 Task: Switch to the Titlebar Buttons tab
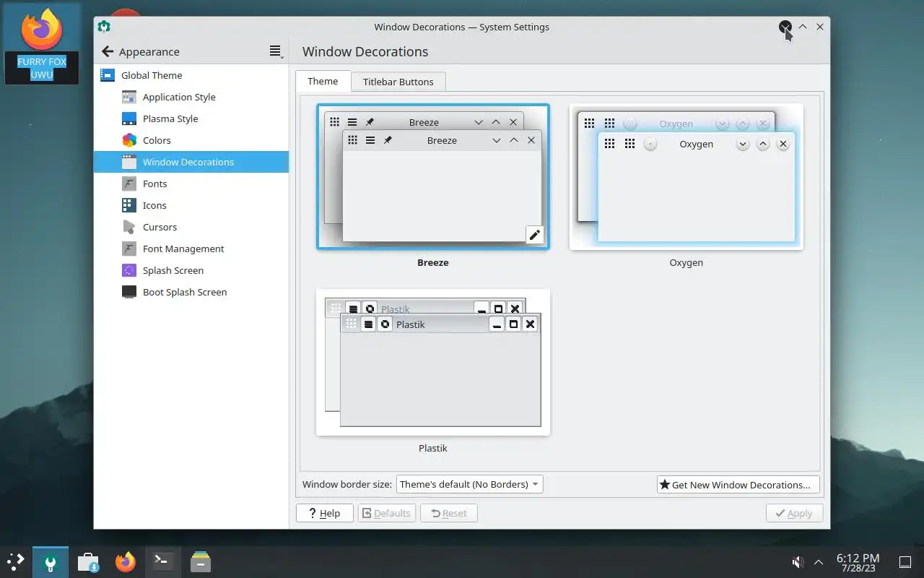[398, 82]
